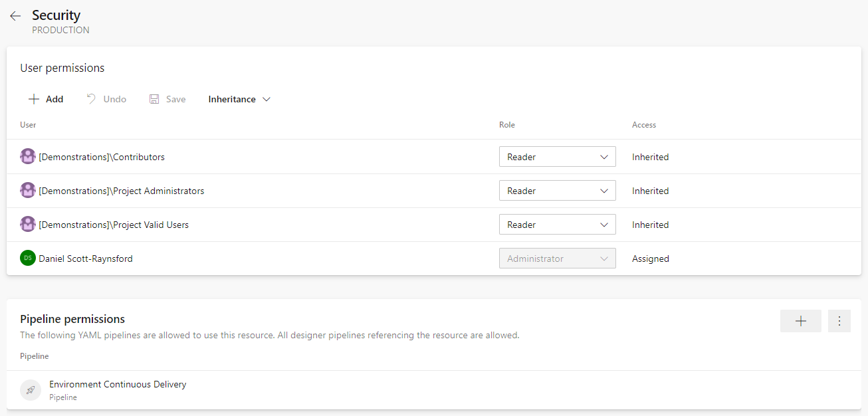The height and width of the screenshot is (416, 868).
Task: Click the Pipeline permissions heading
Action: (72, 319)
